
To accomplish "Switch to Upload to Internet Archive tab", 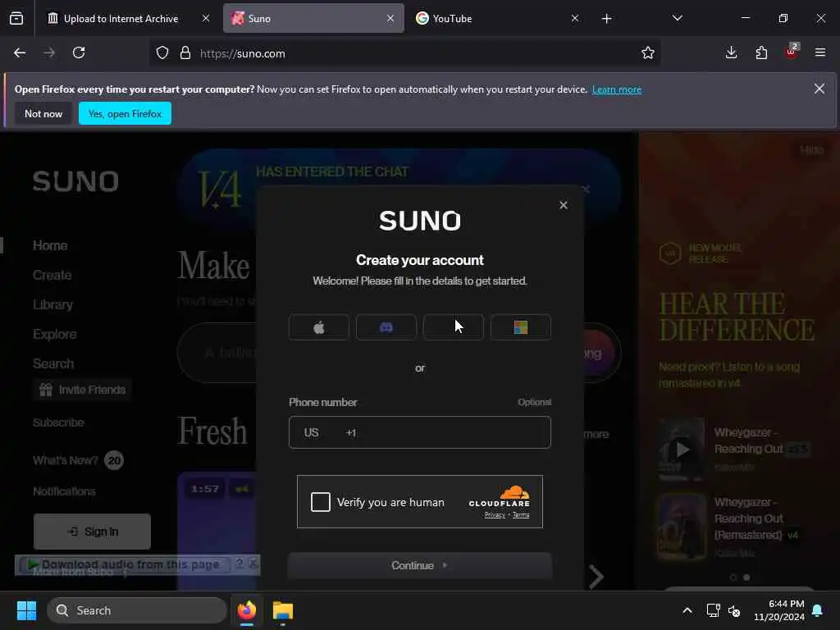I will pyautogui.click(x=121, y=19).
